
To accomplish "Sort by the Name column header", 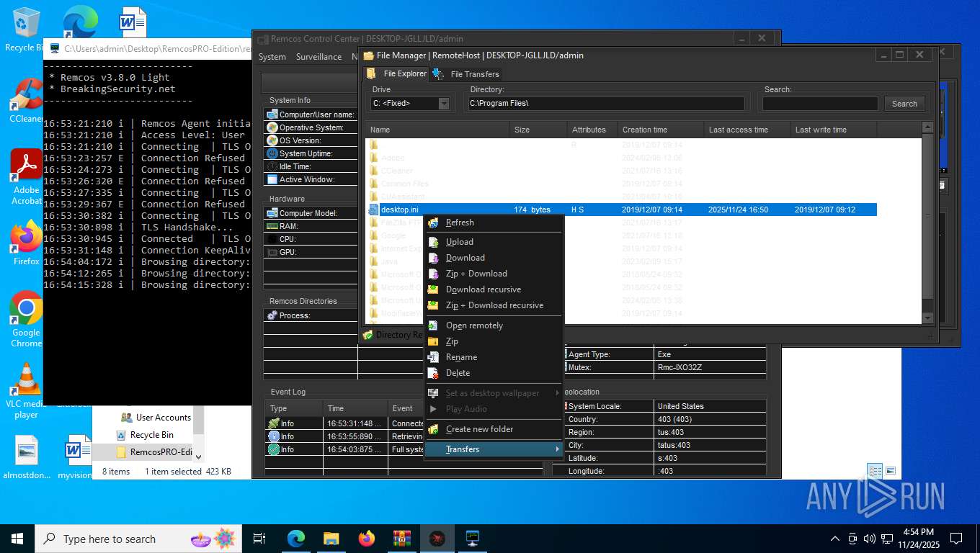I will pyautogui.click(x=437, y=130).
